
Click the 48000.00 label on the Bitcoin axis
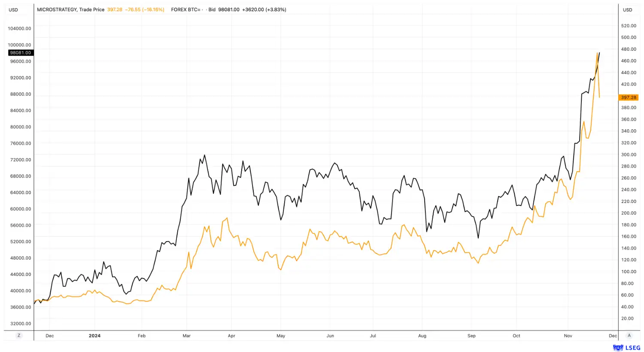(21, 258)
